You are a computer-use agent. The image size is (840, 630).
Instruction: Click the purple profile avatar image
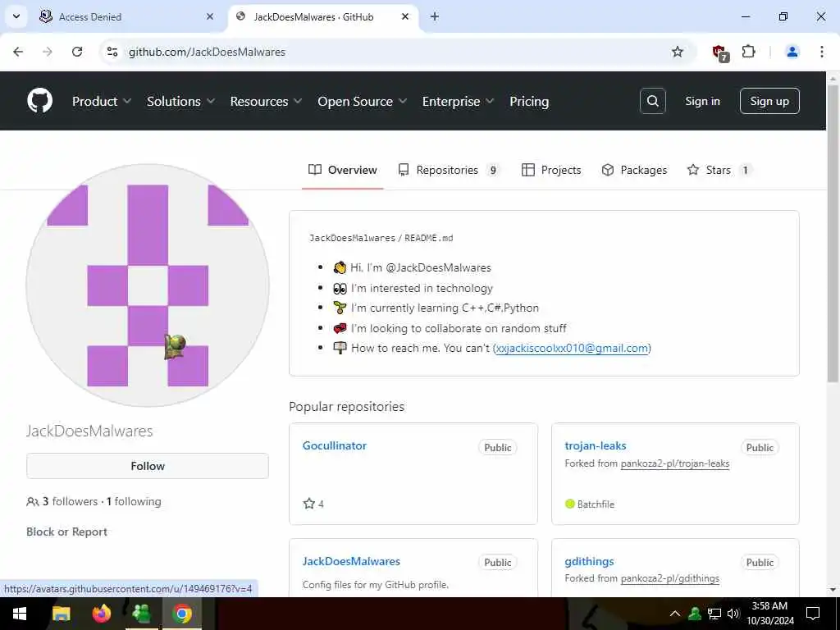[148, 285]
